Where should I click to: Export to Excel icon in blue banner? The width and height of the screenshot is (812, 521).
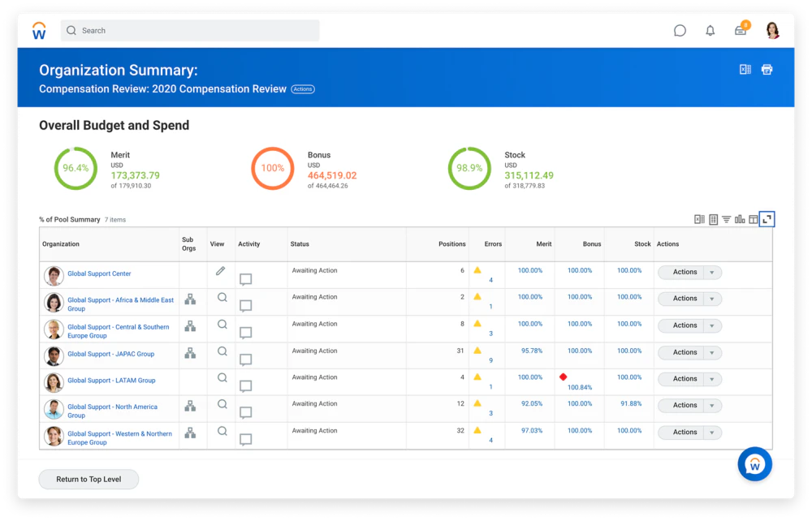point(745,69)
